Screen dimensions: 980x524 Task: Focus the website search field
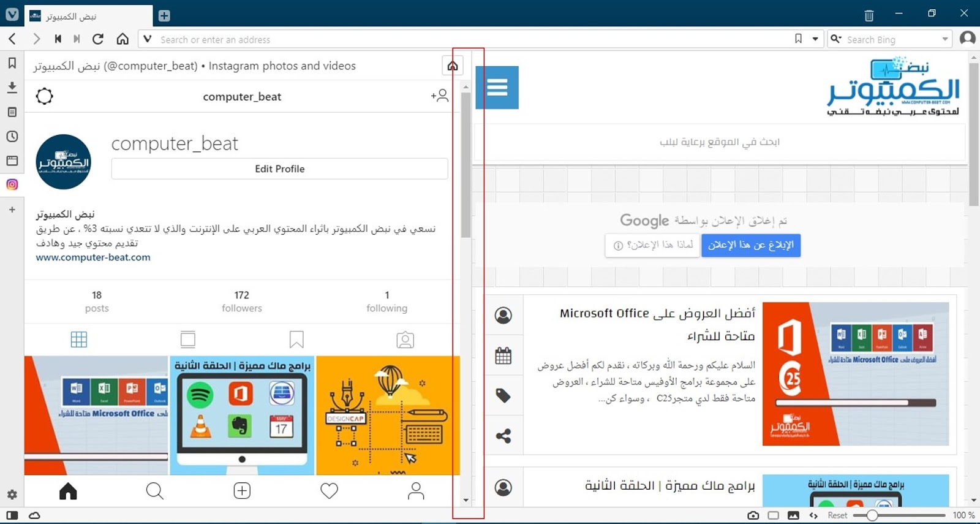720,142
